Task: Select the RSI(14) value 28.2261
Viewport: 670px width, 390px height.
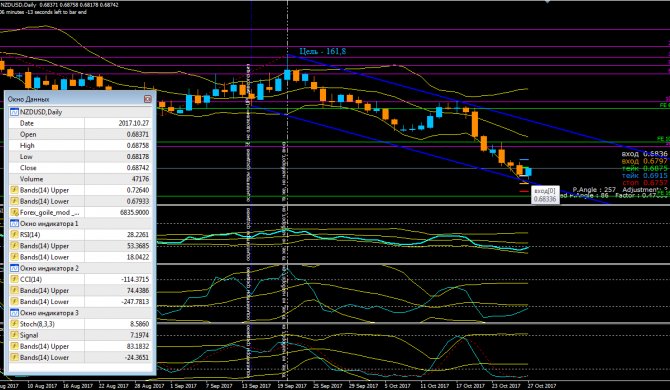Action: (138, 235)
